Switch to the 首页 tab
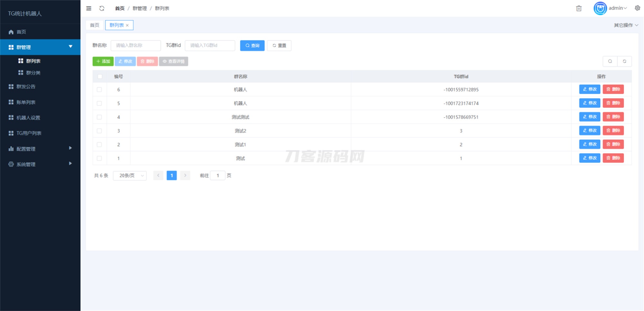 click(94, 25)
